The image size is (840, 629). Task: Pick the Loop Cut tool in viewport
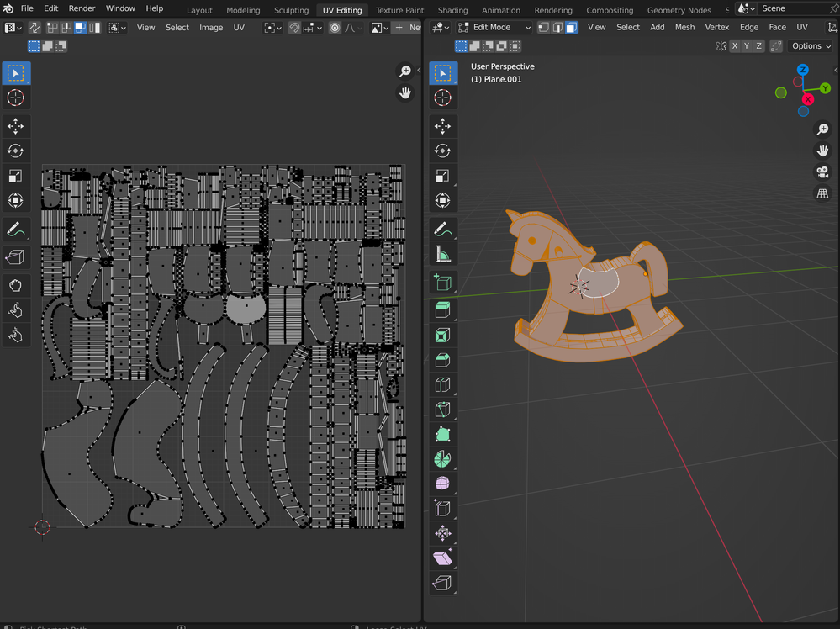point(442,384)
